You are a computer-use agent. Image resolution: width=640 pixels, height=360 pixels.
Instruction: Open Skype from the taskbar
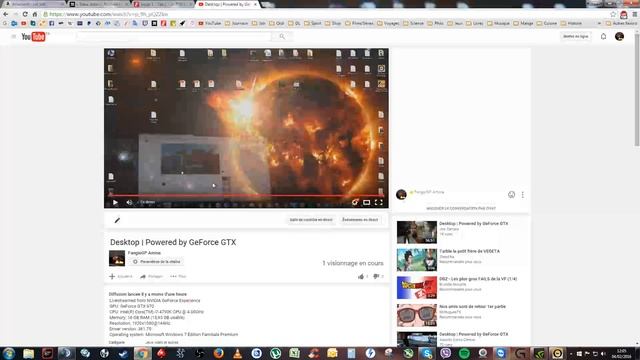tap(427, 353)
